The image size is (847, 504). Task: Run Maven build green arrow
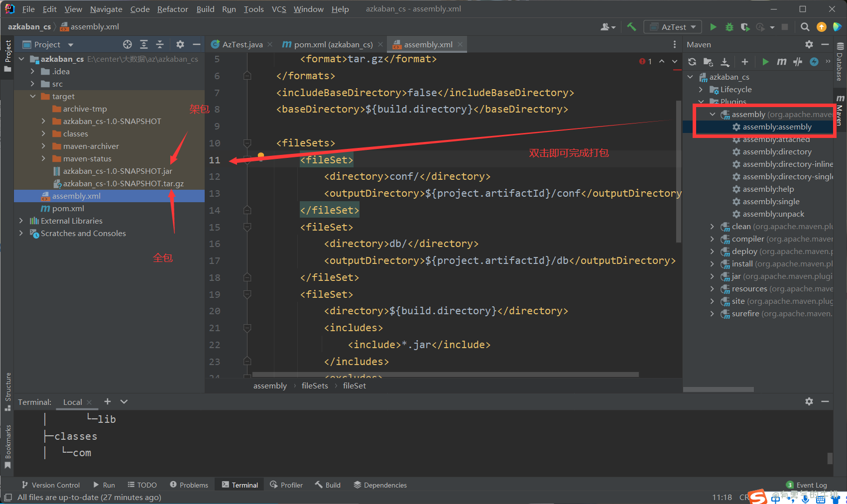point(765,62)
